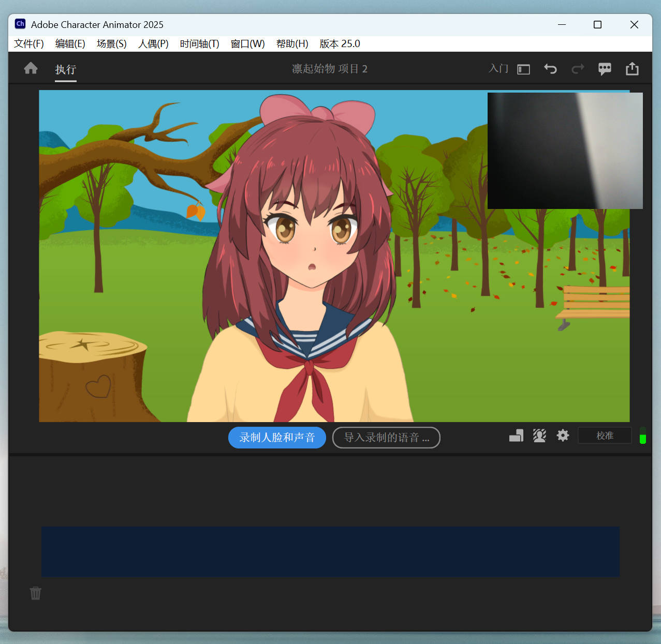Switch to the 执行 tab
Screen dimensions: 661x644
click(x=66, y=69)
